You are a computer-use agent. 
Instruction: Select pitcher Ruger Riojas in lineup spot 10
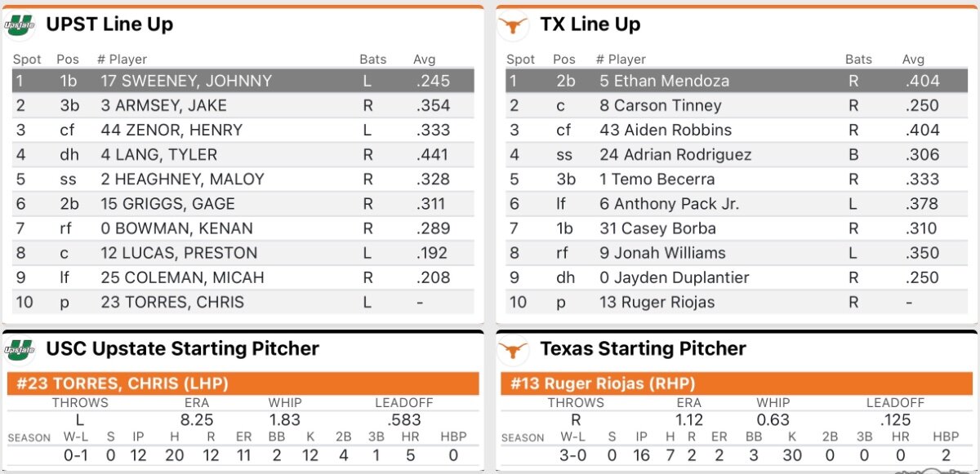(x=657, y=302)
